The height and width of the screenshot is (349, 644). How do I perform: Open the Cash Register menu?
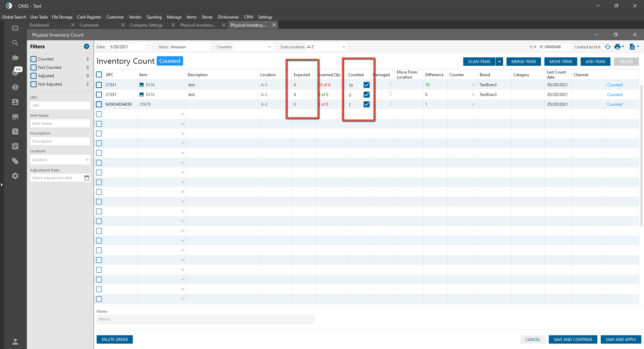[89, 17]
